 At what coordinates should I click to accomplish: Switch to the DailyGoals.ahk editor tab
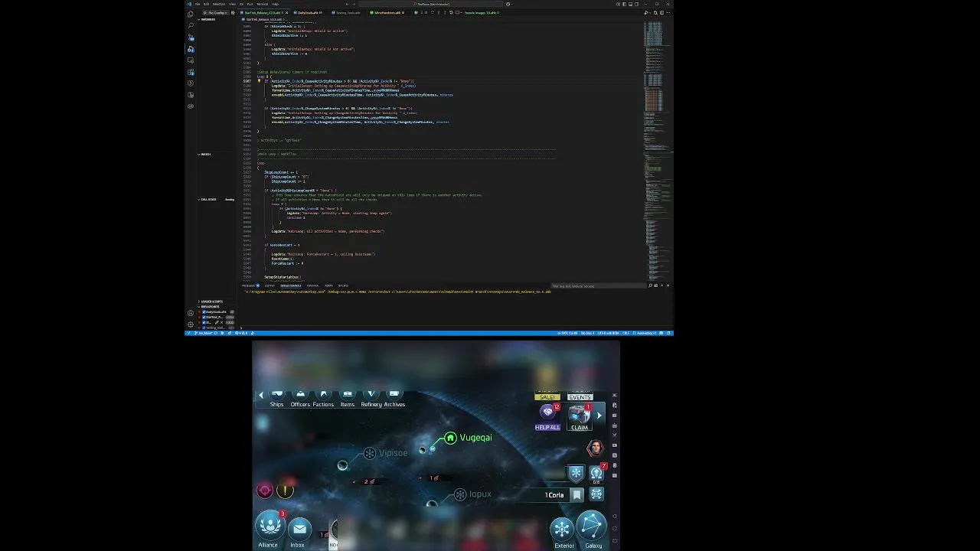309,13
